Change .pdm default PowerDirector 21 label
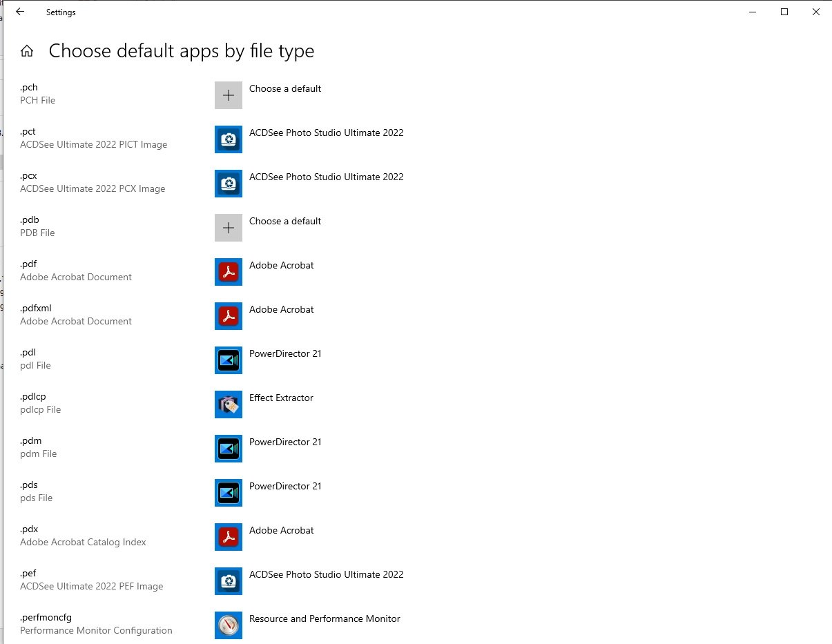The image size is (832, 644). 285,442
